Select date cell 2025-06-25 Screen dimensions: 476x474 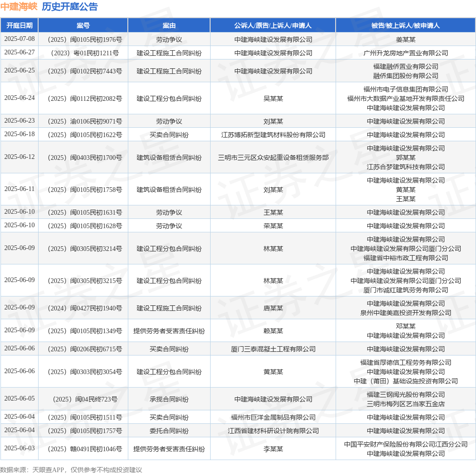(x=20, y=70)
